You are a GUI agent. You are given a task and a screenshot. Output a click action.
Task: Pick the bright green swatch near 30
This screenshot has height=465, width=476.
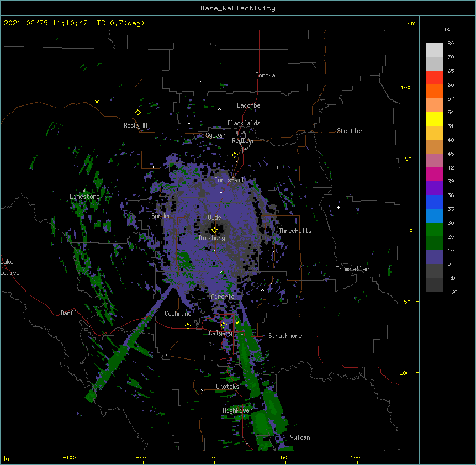click(x=434, y=230)
